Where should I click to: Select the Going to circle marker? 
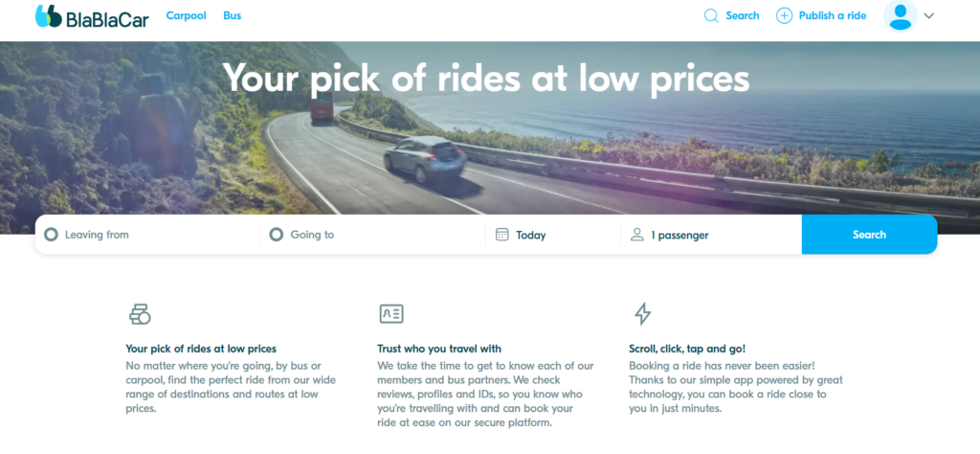tap(277, 235)
